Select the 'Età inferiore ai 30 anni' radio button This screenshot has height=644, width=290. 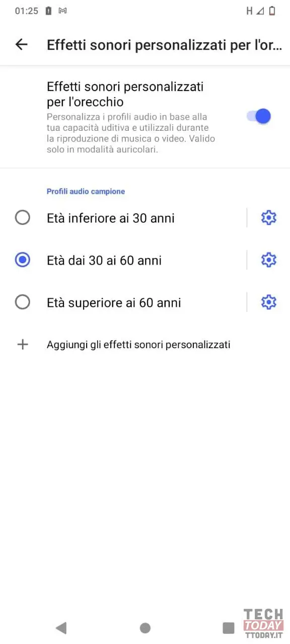(x=23, y=218)
